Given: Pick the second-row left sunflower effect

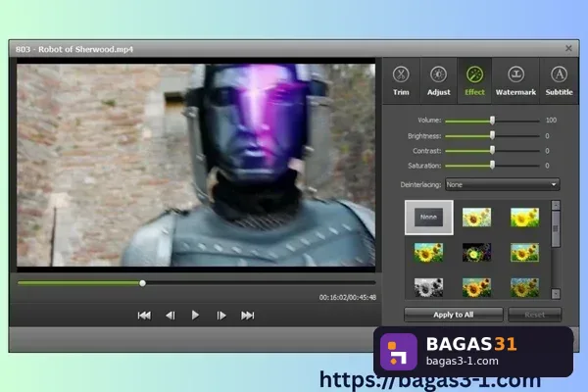Looking at the screenshot, I should (x=428, y=252).
